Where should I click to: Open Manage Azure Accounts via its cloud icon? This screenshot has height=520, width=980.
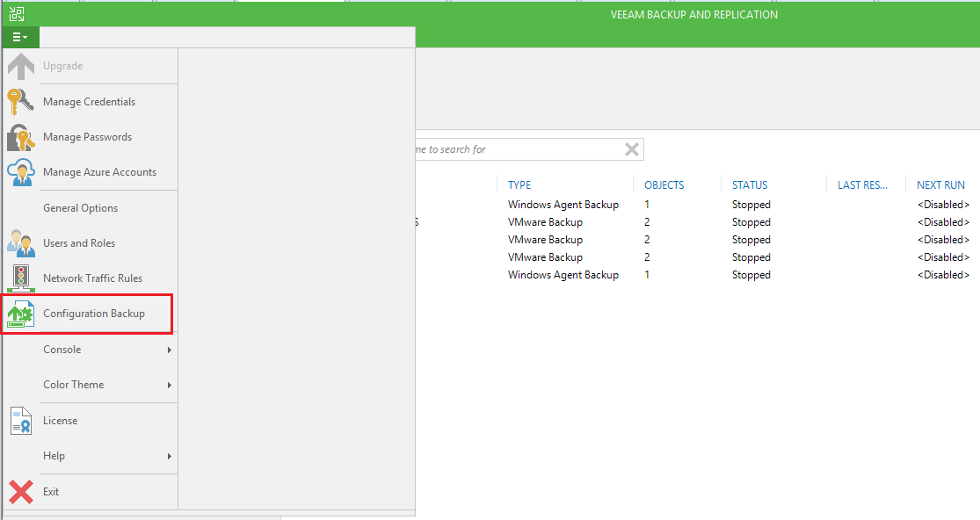tap(19, 171)
